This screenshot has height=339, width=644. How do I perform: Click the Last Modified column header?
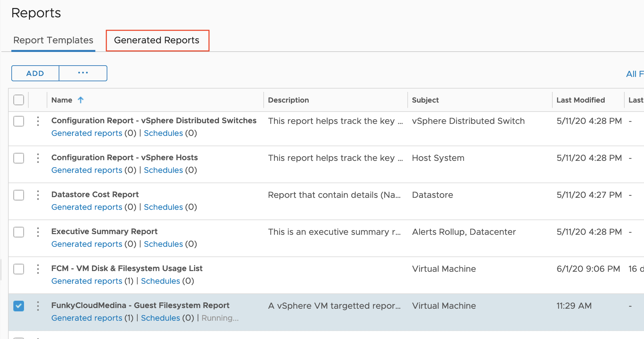[581, 100]
